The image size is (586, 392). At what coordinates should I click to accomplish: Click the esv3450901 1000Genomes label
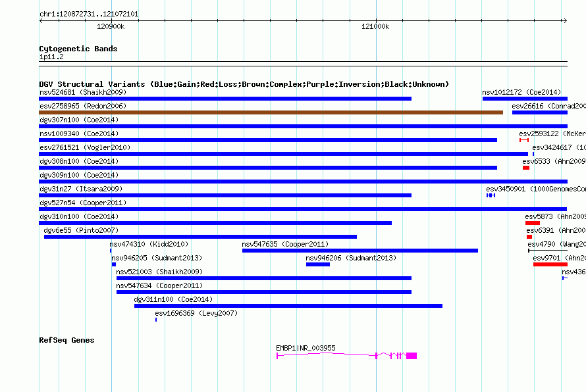click(536, 189)
